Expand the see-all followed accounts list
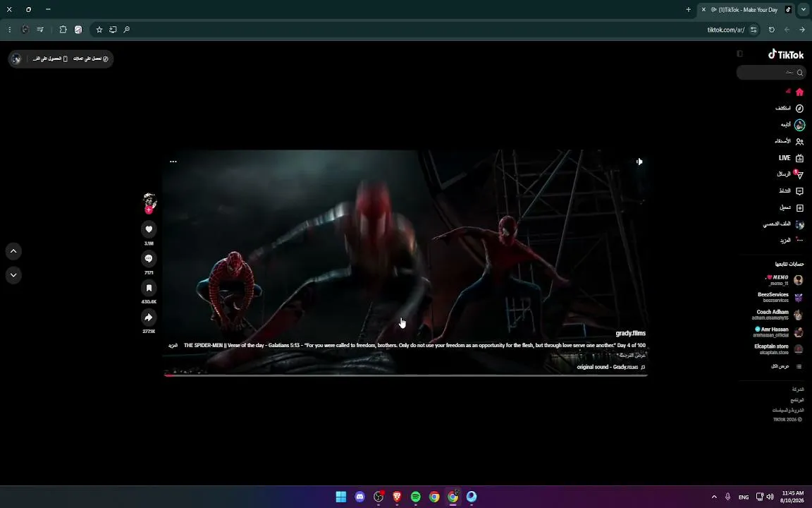 click(x=786, y=366)
